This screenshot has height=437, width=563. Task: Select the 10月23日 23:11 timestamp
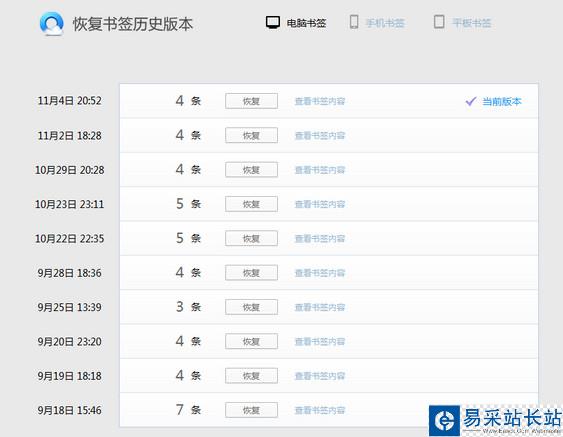(70, 204)
